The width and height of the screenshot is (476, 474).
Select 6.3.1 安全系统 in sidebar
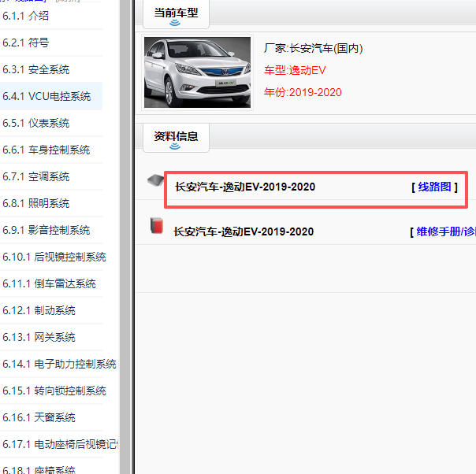[x=35, y=69]
